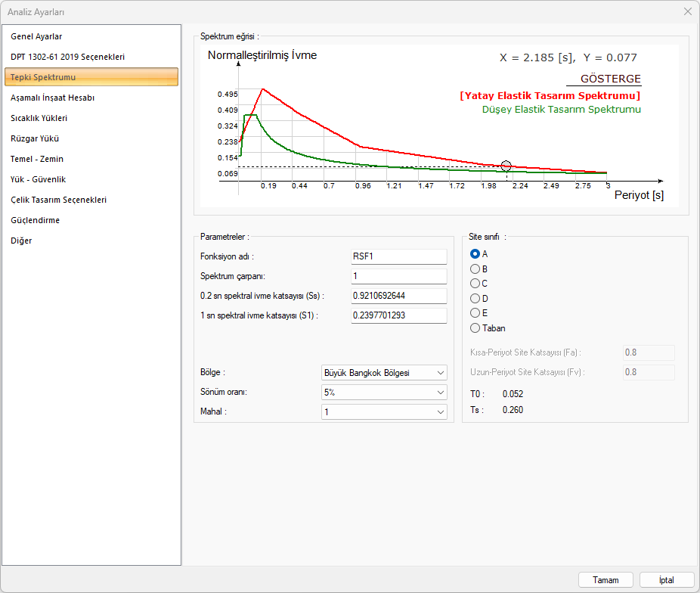This screenshot has height=593, width=700.
Task: Open Genel Ayarlar settings page
Action: coord(36,36)
